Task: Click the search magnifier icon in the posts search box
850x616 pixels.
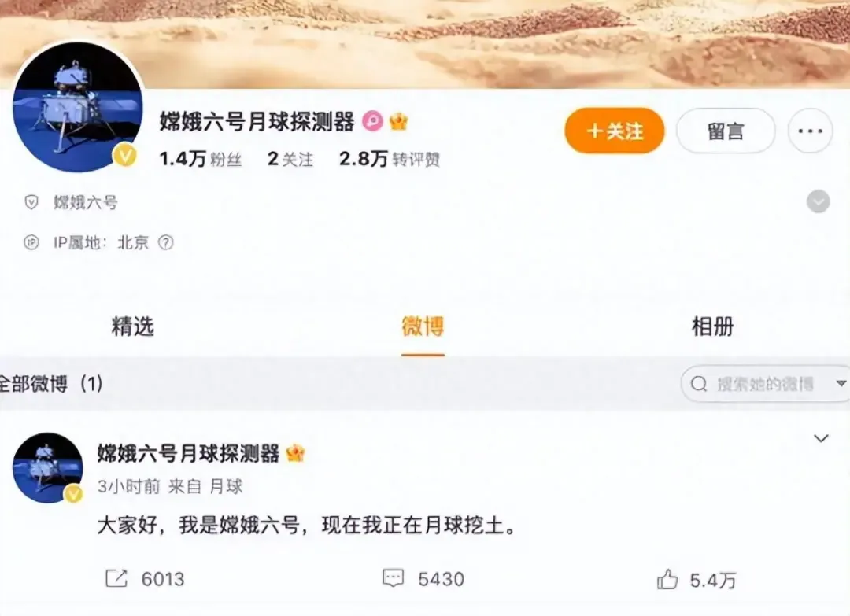Action: pos(699,384)
